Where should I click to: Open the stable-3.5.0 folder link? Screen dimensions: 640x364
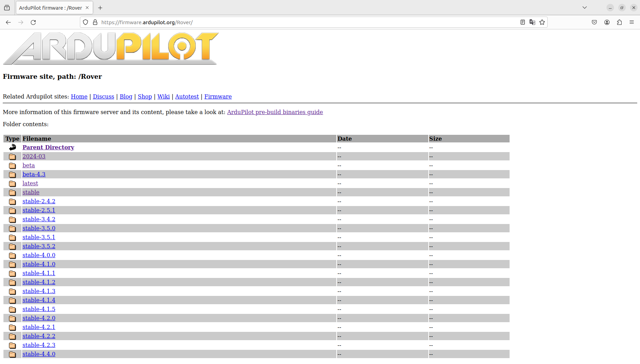point(39,228)
